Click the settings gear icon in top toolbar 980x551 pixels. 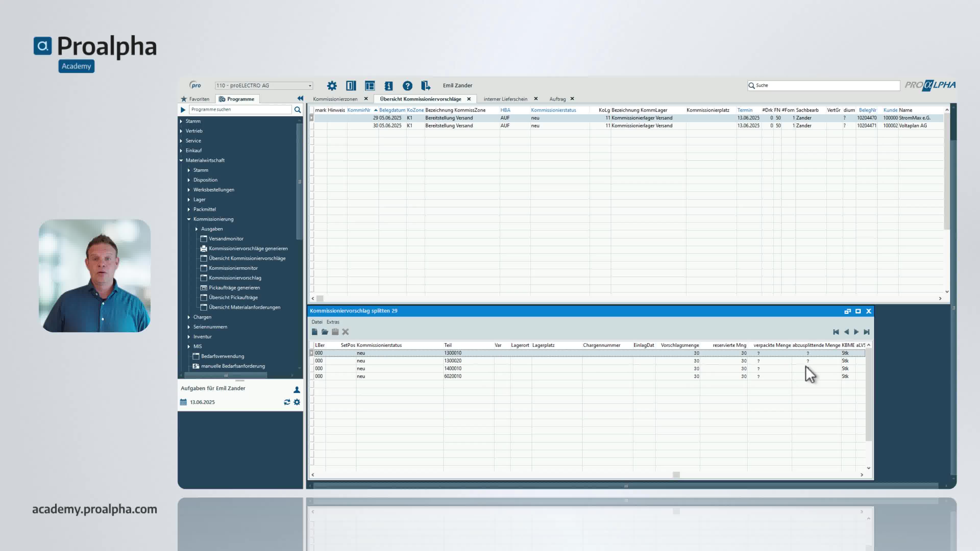pos(332,85)
